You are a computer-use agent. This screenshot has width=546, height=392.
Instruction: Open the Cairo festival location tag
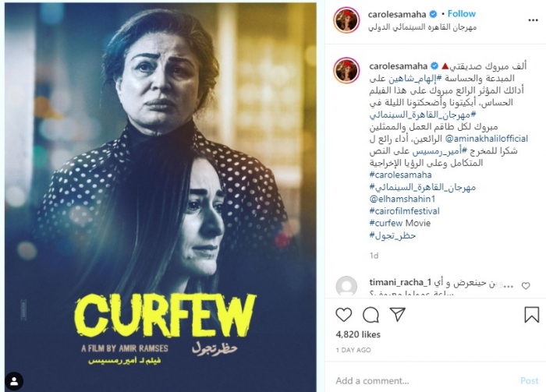(422, 26)
